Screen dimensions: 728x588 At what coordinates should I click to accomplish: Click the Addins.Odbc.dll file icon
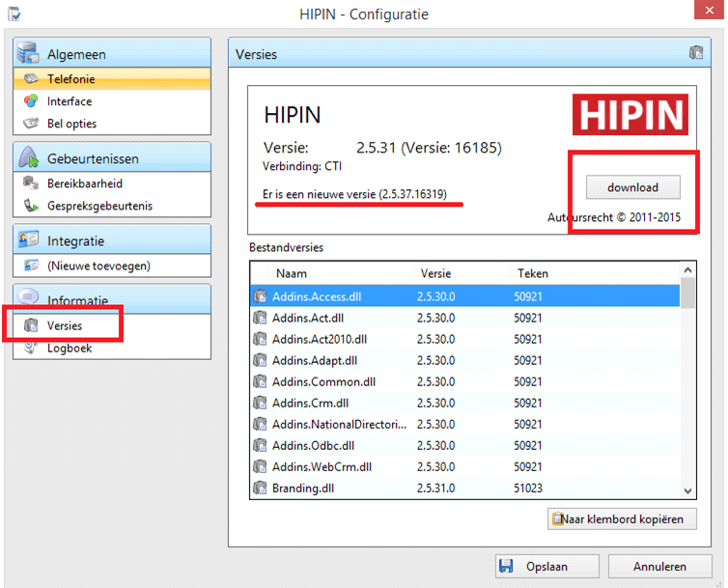(x=260, y=445)
